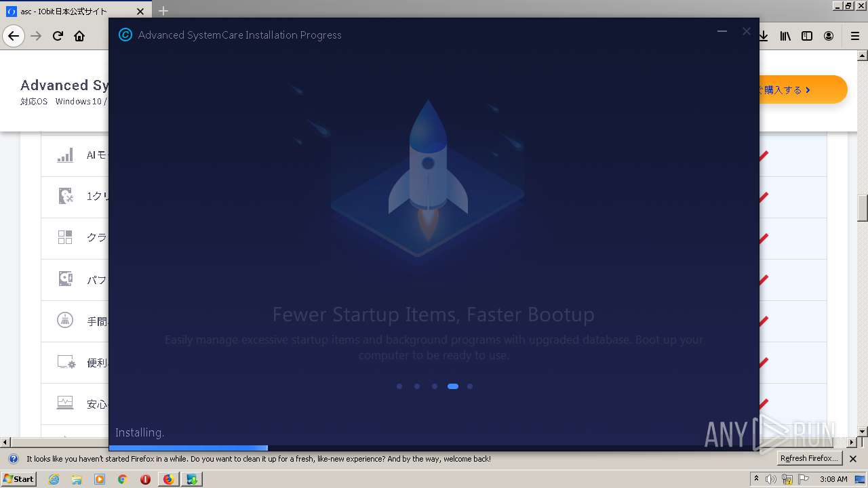This screenshot has width=868, height=488.
Task: Click the four-squares feature icon in the page
Action: click(65, 237)
